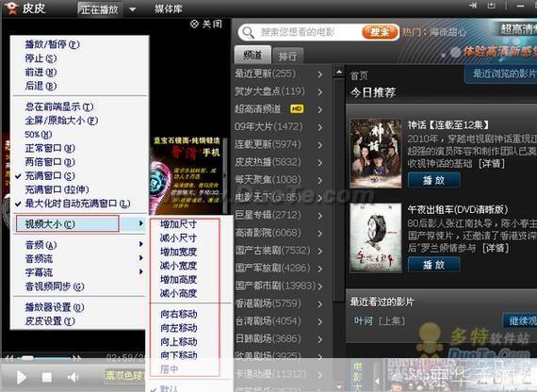Choose 音视频同步(G) menu item
The height and width of the screenshot is (392, 537).
(x=54, y=286)
